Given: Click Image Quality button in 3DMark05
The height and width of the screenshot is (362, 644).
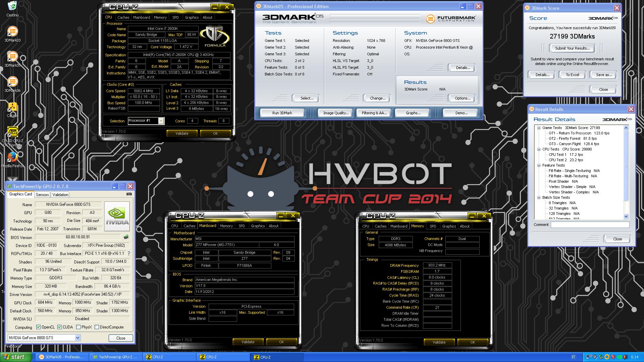Looking at the screenshot, I should tap(336, 113).
